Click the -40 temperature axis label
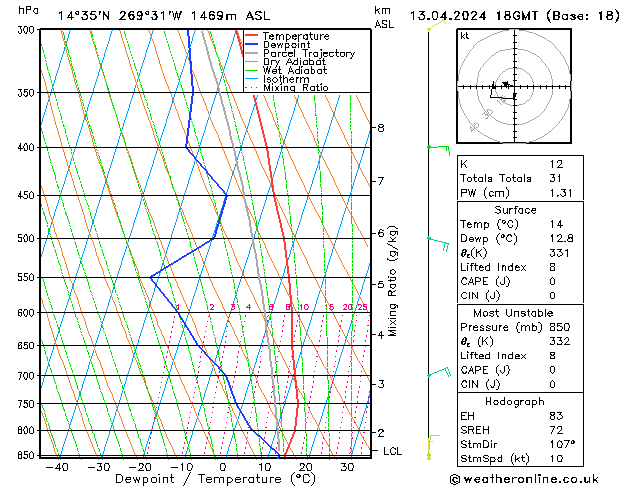Viewport: 629px width, 486px height. click(57, 468)
